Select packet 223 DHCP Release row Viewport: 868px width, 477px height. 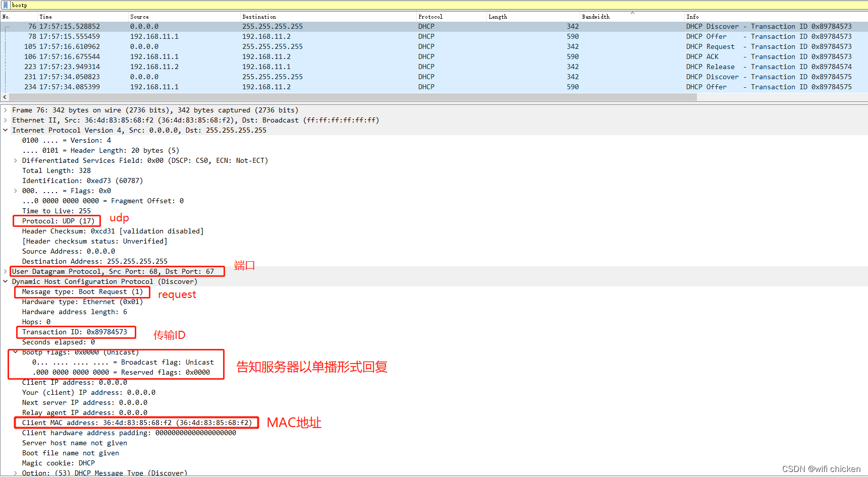click(x=434, y=67)
